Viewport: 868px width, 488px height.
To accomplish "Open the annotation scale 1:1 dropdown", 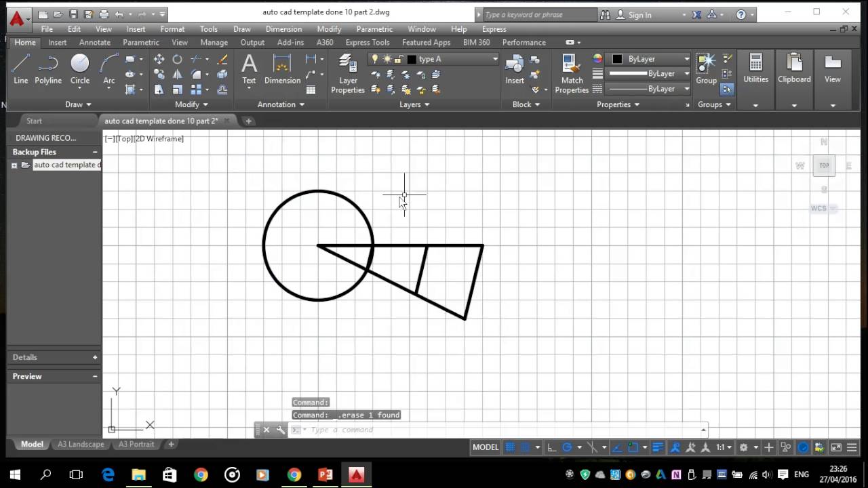I will pos(725,447).
